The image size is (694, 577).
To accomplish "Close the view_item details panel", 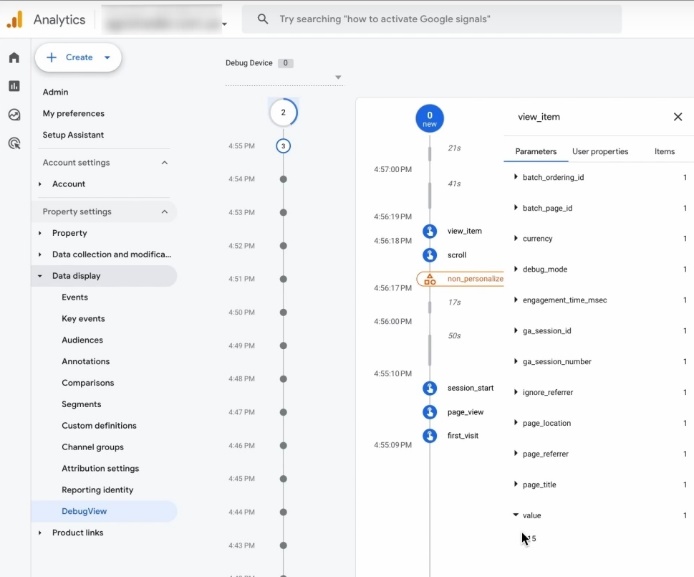I will tap(677, 117).
